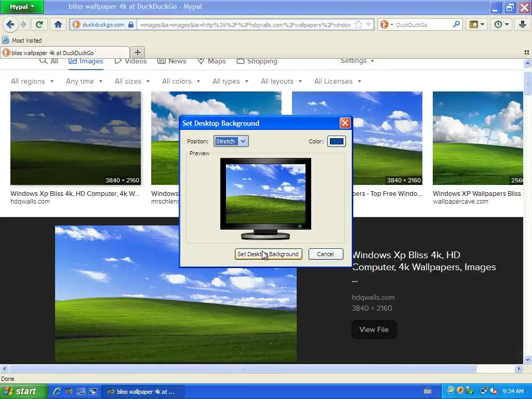This screenshot has height=399, width=532.
Task: Open the Most Visited bookmarks folder
Action: pyautogui.click(x=22, y=41)
